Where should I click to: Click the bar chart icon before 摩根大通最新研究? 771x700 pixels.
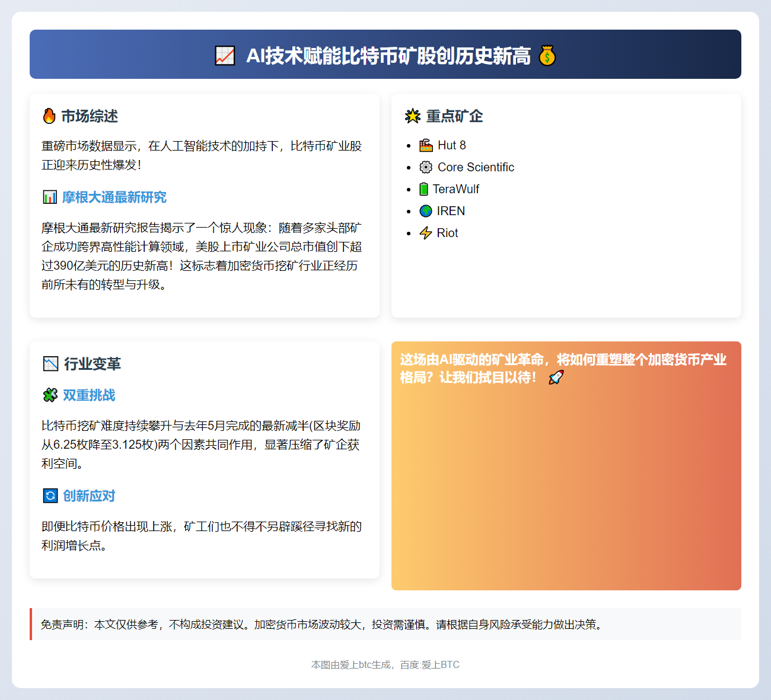51,197
